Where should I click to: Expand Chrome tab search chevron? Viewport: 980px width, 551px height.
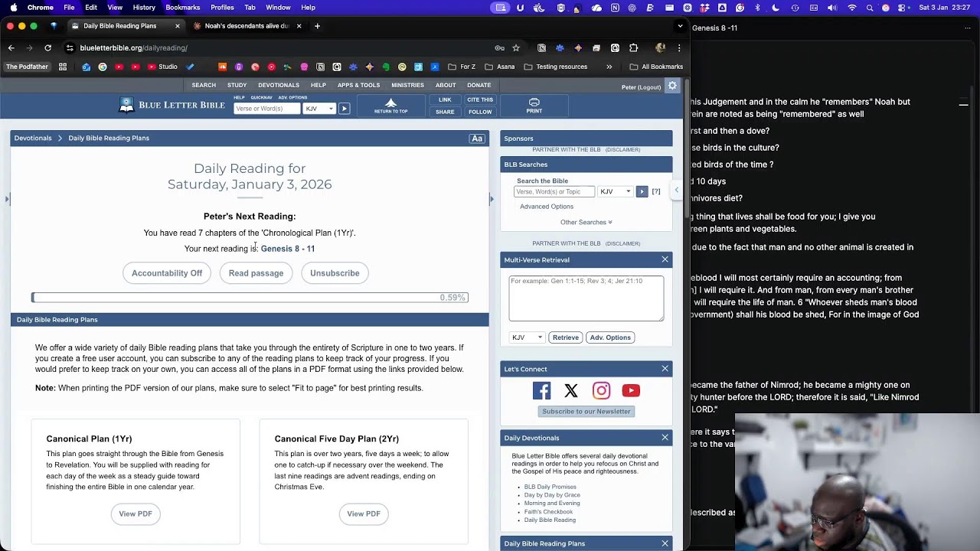[x=680, y=26]
